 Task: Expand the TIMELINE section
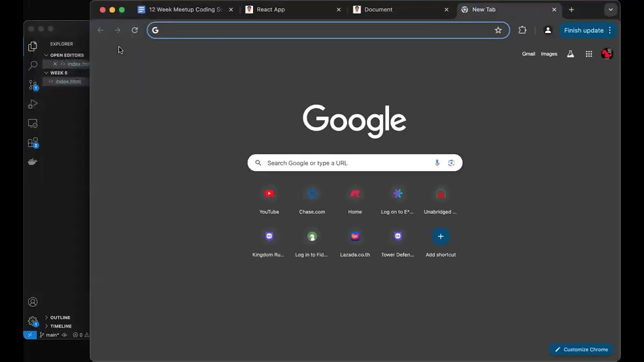click(x=60, y=326)
